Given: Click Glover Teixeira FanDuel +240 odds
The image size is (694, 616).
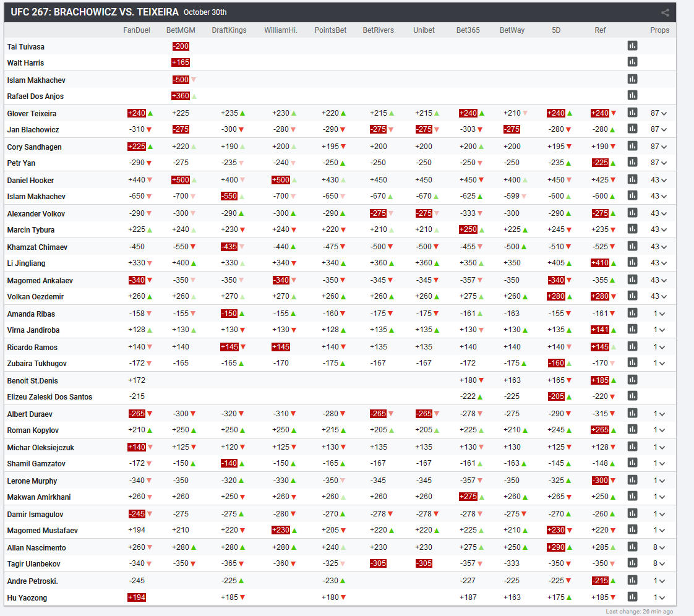Looking at the screenshot, I should coord(137,113).
